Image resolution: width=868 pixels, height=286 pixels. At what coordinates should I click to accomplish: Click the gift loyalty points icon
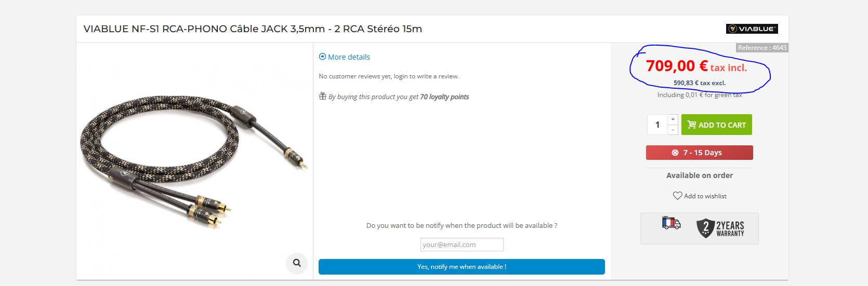click(322, 96)
